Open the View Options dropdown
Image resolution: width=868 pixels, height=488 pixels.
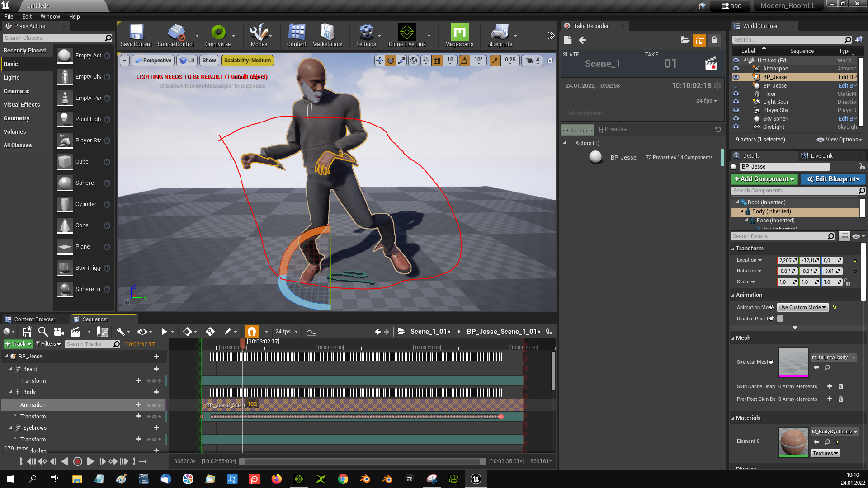(840, 140)
